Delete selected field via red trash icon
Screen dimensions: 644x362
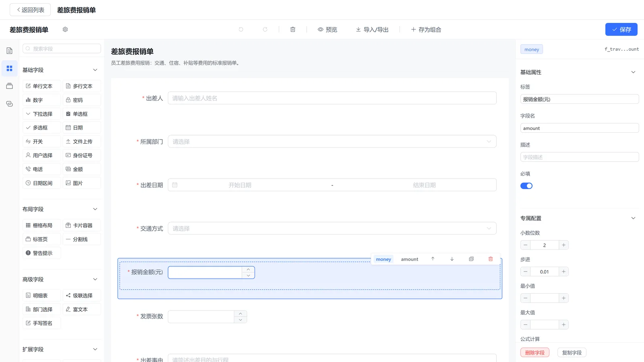[491, 259]
